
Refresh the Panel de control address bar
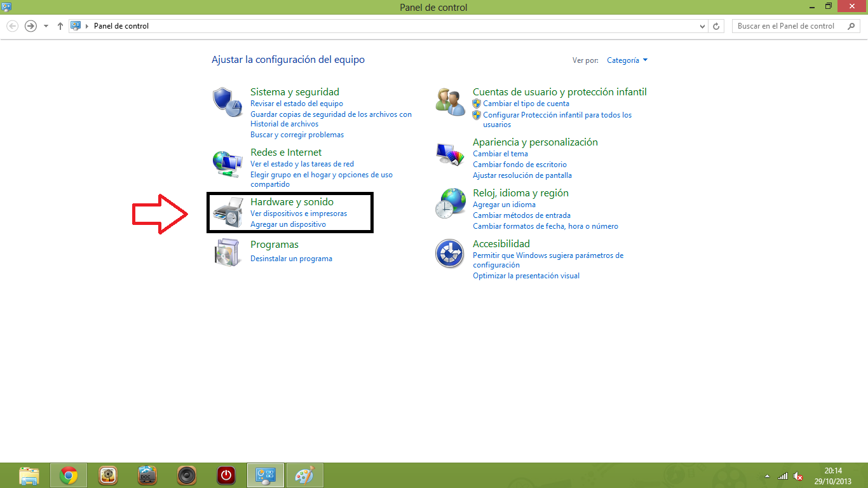(x=717, y=26)
